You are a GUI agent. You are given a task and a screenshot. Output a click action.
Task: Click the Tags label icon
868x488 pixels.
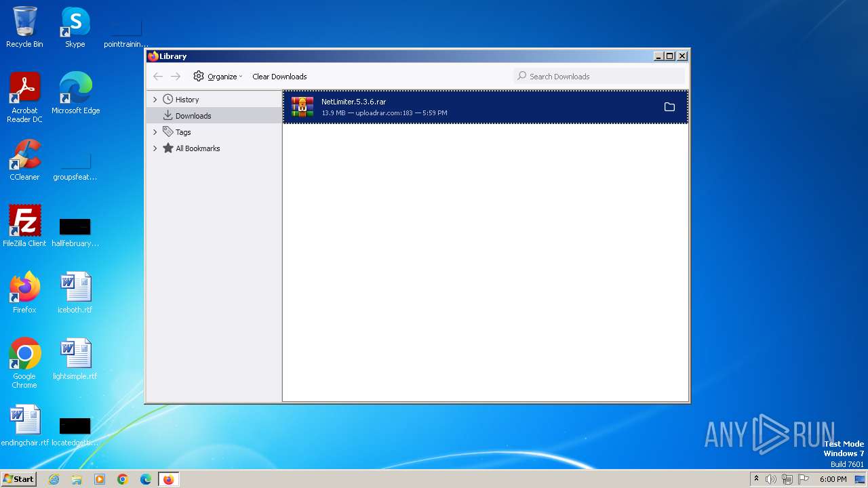[167, 132]
